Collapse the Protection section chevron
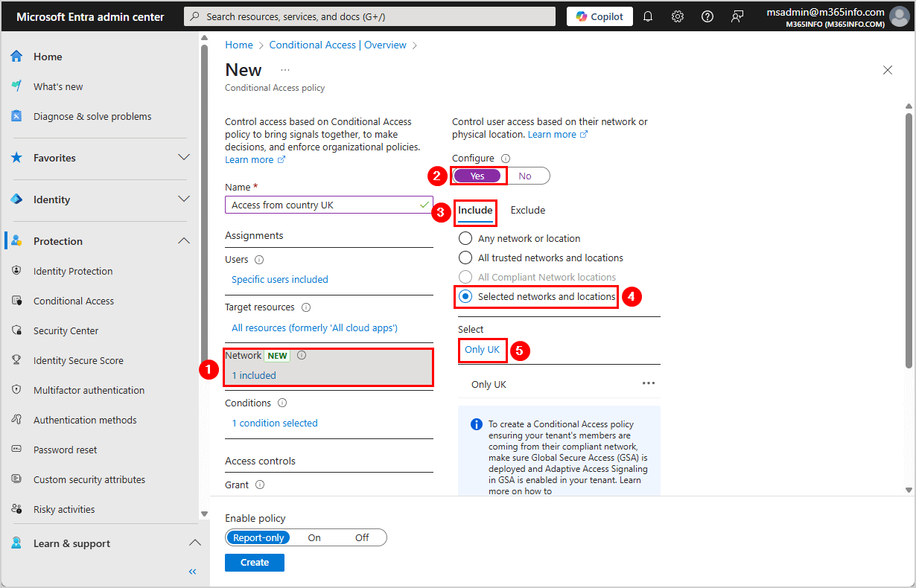 pyautogui.click(x=184, y=241)
